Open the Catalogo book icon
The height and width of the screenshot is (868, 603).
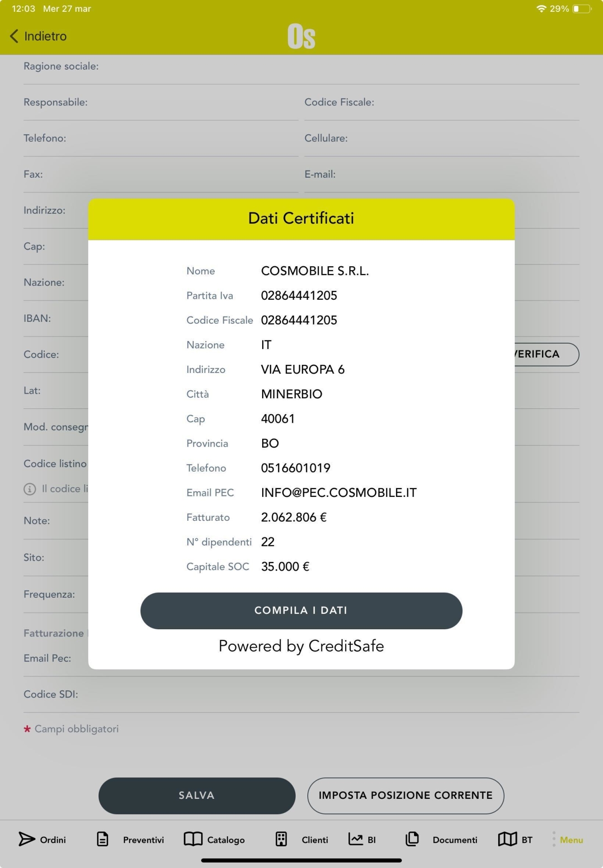(193, 839)
